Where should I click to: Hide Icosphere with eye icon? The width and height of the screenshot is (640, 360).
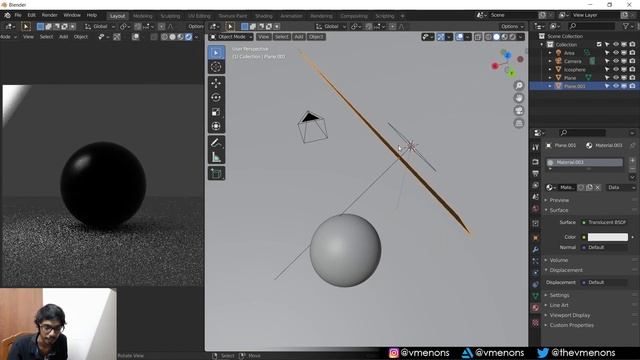[616, 69]
